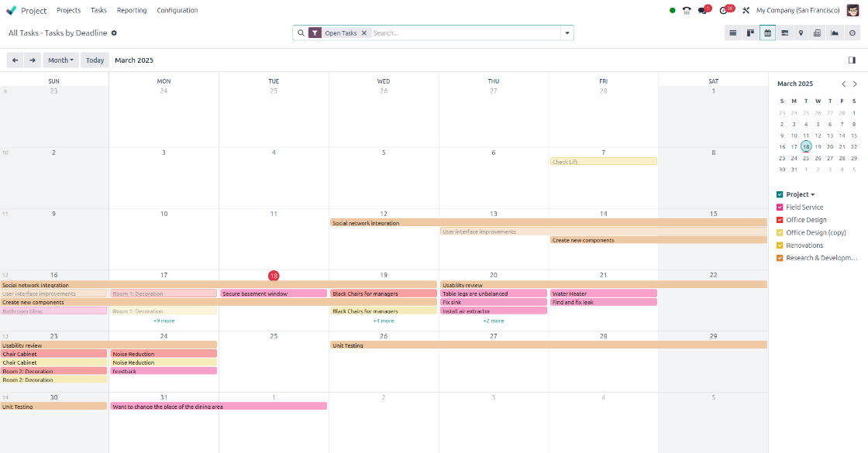Screen dimensions: 868x453
Task: Open the search options dropdown arrow
Action: point(567,33)
